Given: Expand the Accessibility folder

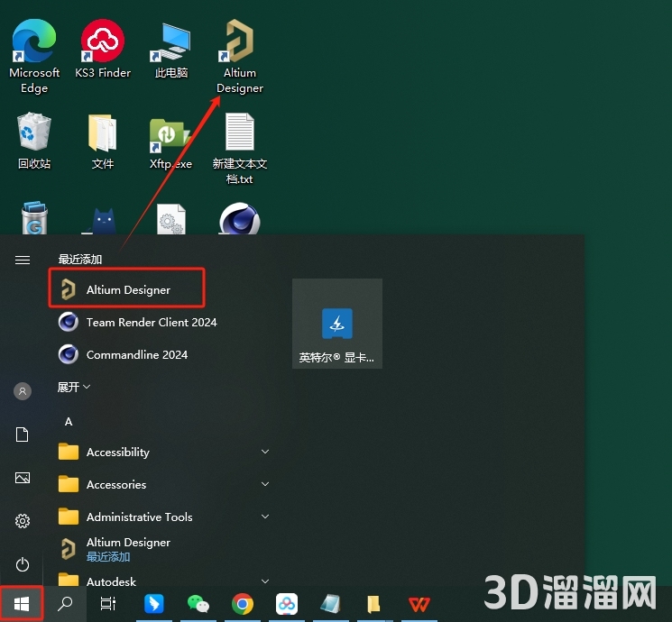Looking at the screenshot, I should 163,452.
